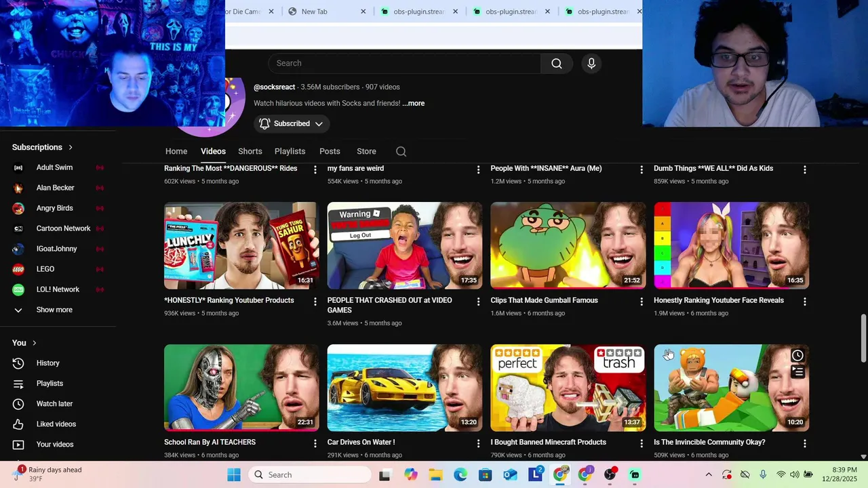Open IGoatJohnny subscription link
Image resolution: width=868 pixels, height=488 pixels.
point(58,249)
